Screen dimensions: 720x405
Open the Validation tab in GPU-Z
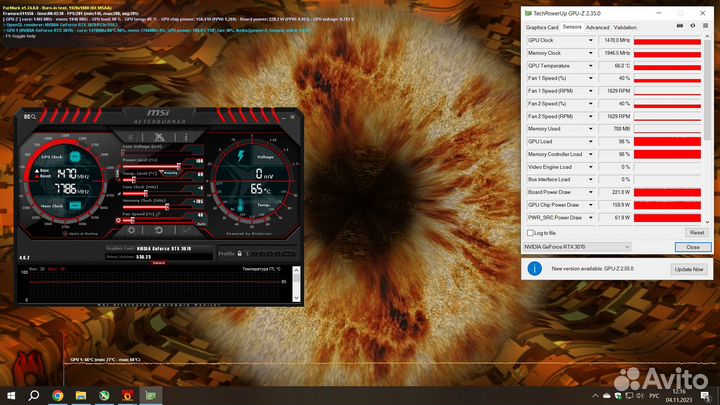point(625,28)
